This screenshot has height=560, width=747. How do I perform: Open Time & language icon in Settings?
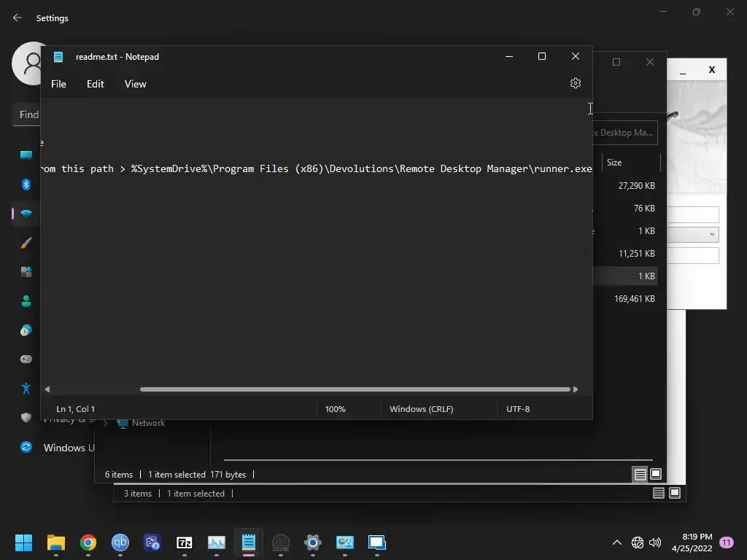click(x=26, y=330)
